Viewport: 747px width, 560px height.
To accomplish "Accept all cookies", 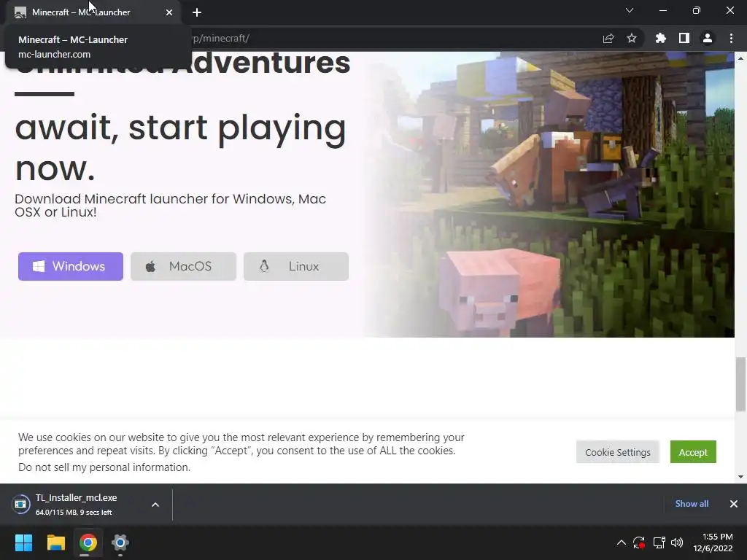I will (693, 452).
